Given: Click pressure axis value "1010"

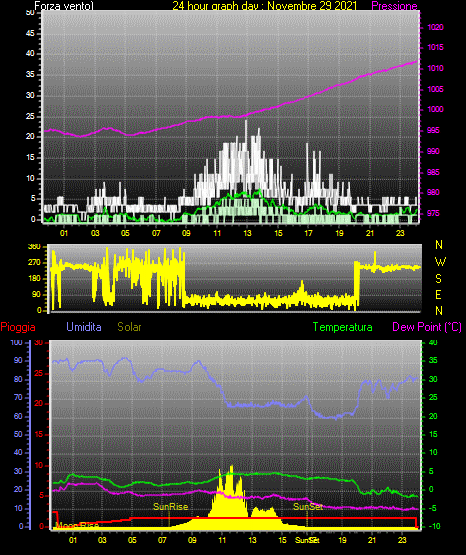Looking at the screenshot, I should tap(435, 68).
